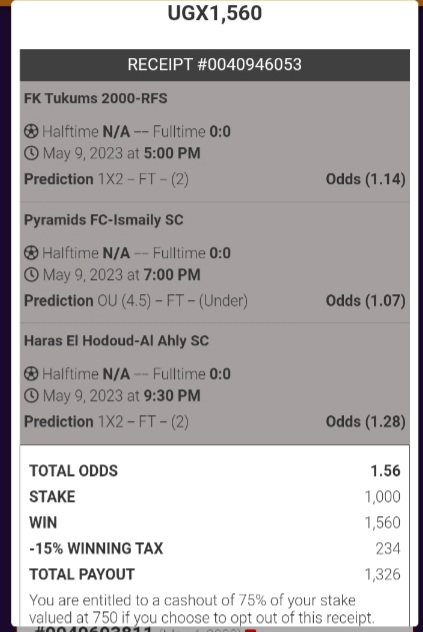Click the Odds (1.14) value
This screenshot has height=632, width=423.
pos(365,179)
